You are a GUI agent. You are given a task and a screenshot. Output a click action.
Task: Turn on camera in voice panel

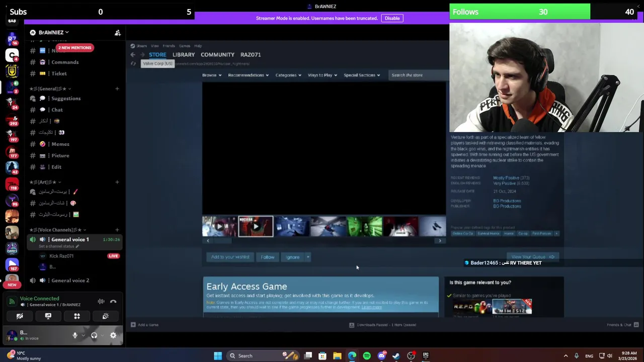(x=20, y=316)
